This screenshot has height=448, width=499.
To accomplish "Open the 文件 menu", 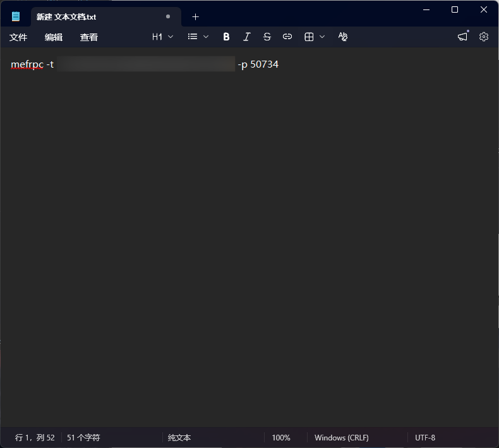I will click(x=18, y=37).
